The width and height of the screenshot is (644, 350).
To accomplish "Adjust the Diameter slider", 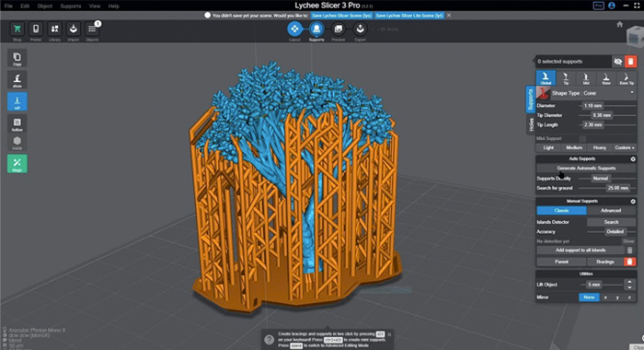I will point(608,106).
